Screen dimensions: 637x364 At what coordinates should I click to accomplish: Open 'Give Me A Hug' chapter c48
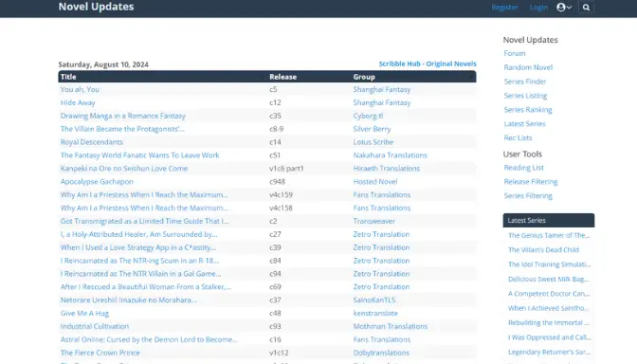(x=275, y=313)
